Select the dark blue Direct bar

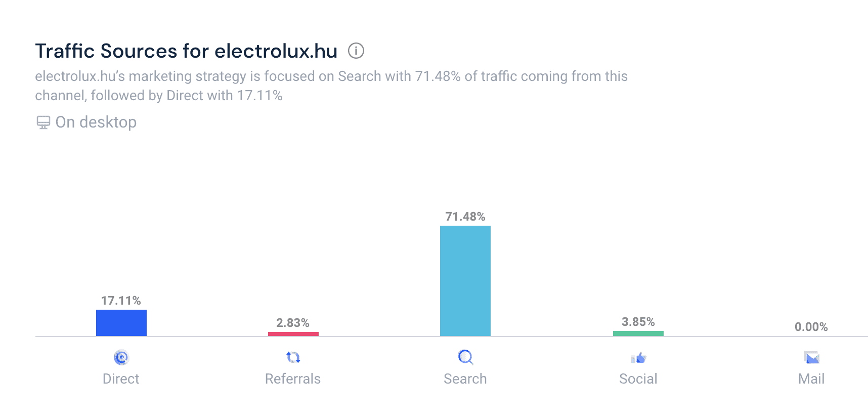[121, 323]
